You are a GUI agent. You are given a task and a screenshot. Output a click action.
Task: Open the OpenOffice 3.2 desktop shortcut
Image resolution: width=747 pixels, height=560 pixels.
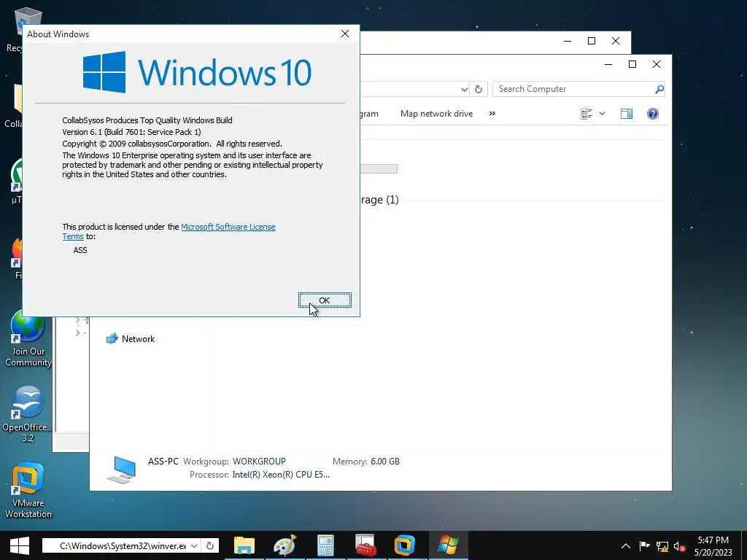[x=28, y=414]
